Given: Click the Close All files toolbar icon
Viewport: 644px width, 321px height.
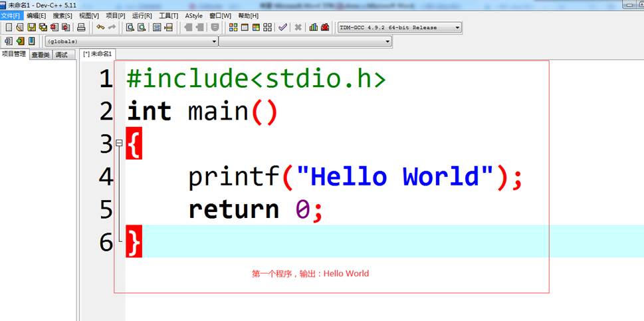Looking at the screenshot, I should [x=66, y=27].
